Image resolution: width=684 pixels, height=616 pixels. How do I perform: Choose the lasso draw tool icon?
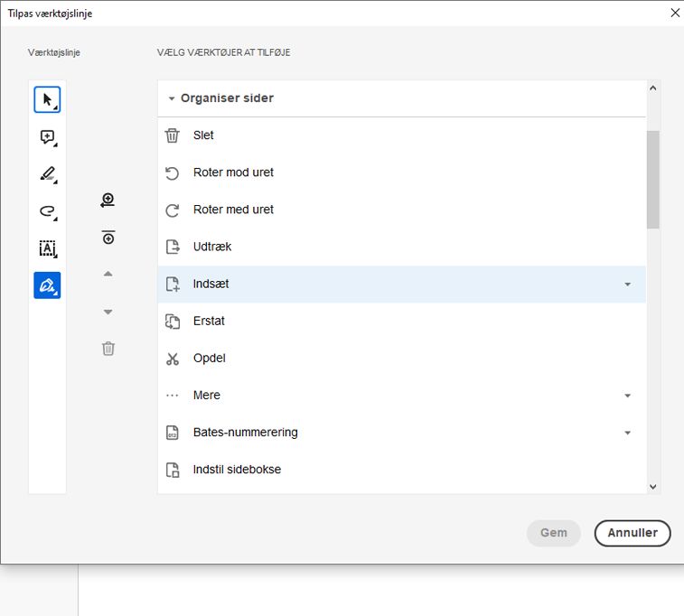[47, 211]
